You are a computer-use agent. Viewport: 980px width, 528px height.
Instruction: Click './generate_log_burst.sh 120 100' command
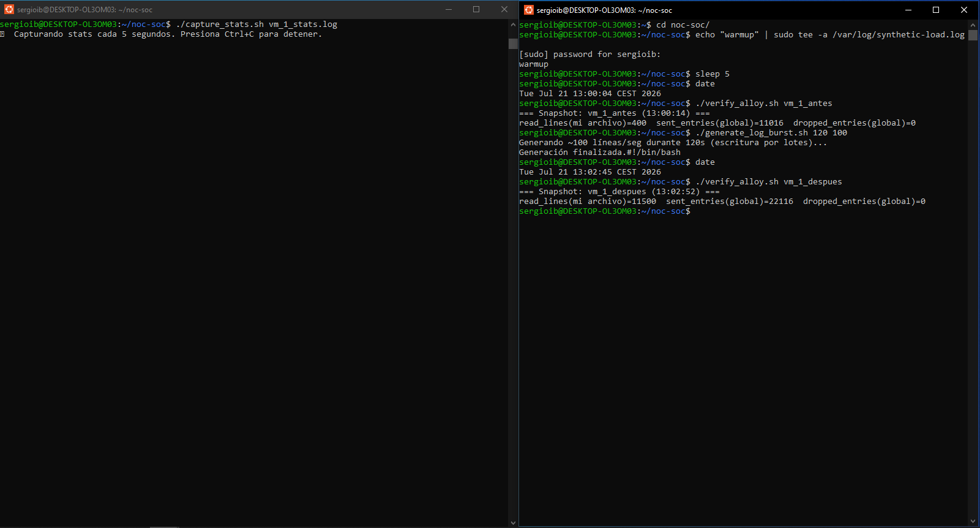pos(771,133)
